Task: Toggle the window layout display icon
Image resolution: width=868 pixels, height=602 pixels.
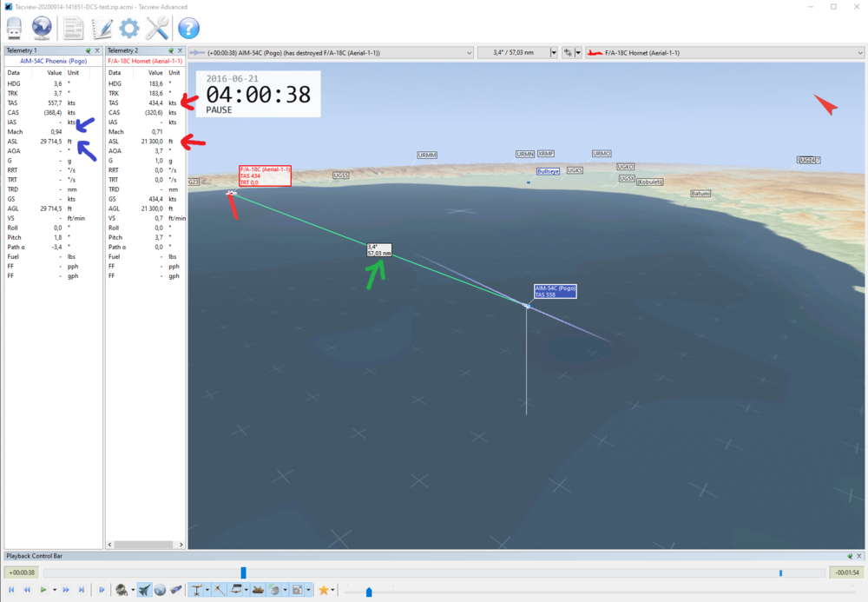Action: (x=297, y=591)
